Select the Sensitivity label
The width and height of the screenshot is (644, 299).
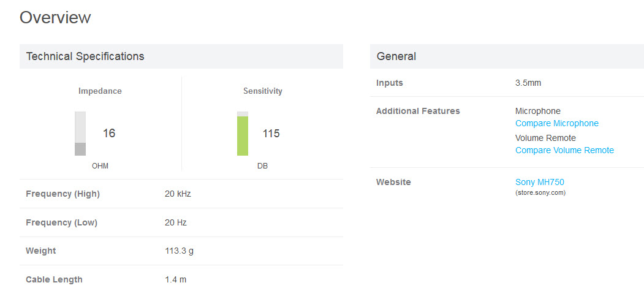click(263, 91)
